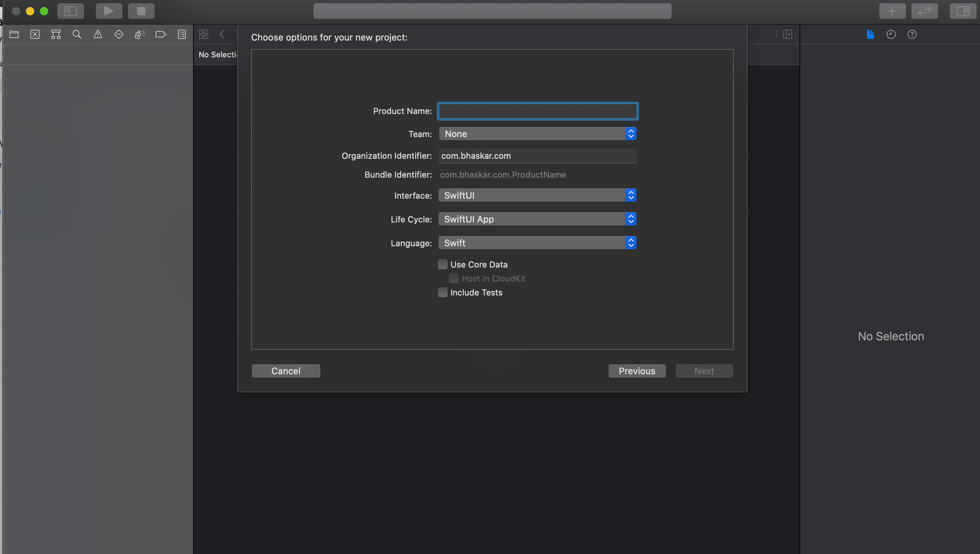Click the Cancel button
This screenshot has height=554, width=980.
tap(286, 371)
